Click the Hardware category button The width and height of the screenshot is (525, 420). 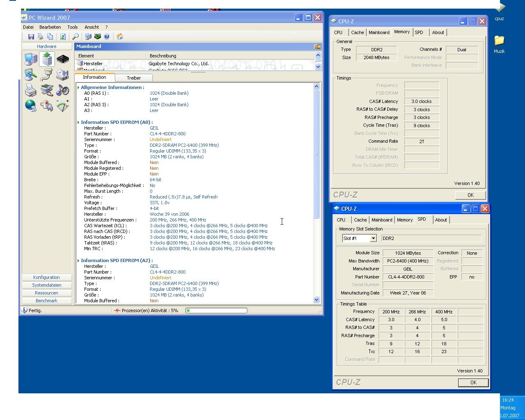pos(47,46)
